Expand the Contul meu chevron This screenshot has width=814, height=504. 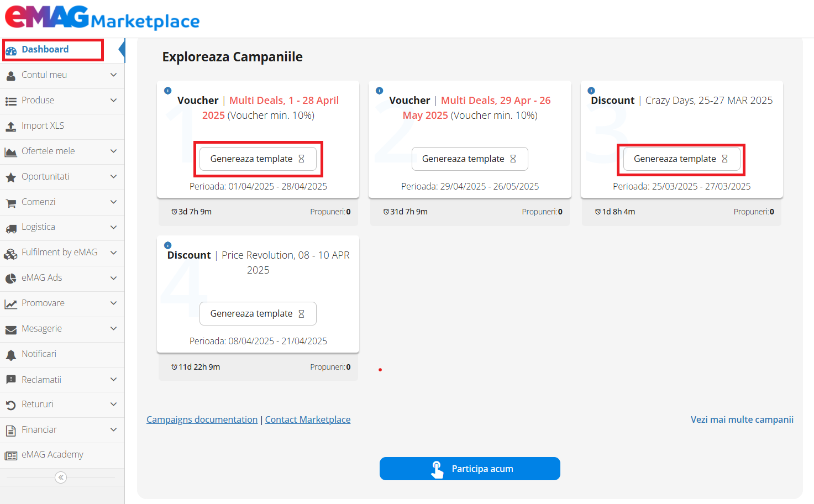tap(113, 75)
